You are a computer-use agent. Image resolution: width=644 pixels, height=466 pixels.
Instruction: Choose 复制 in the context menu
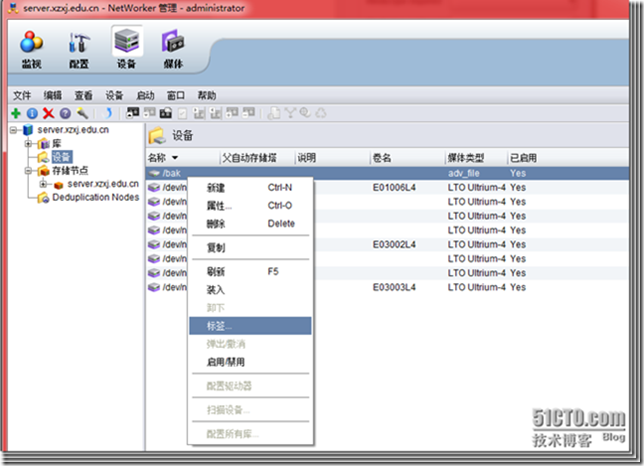click(251, 248)
